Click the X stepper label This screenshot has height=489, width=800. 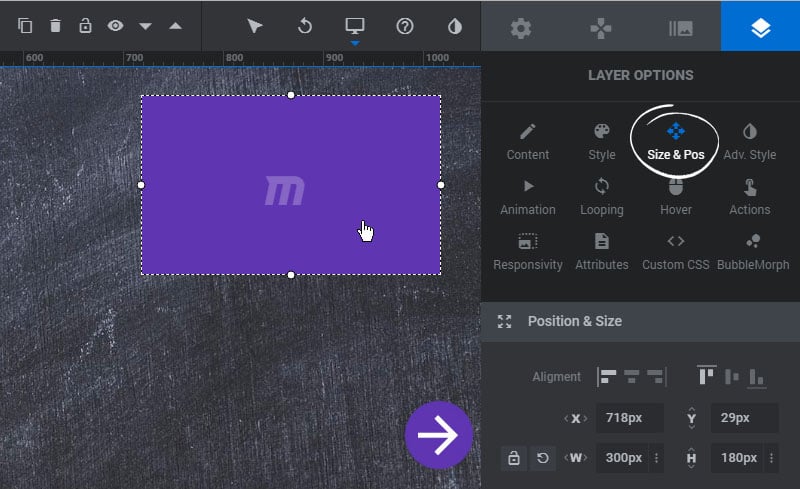[576, 418]
